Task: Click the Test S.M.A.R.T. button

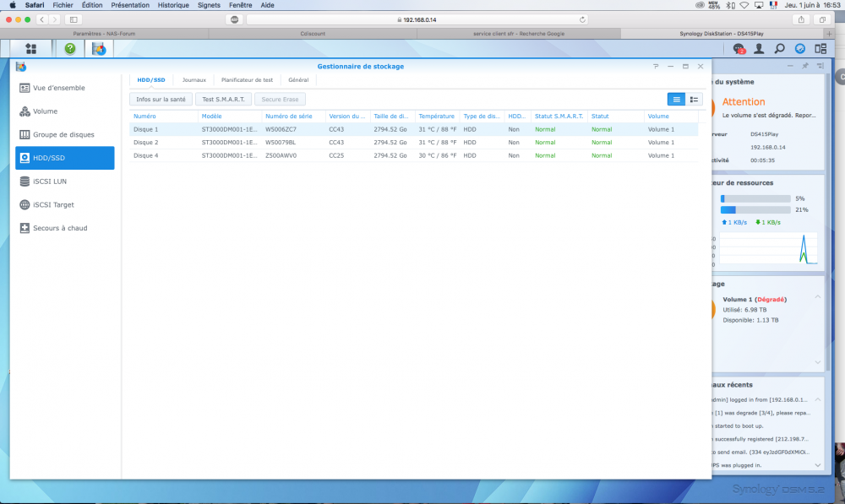Action: coord(223,99)
